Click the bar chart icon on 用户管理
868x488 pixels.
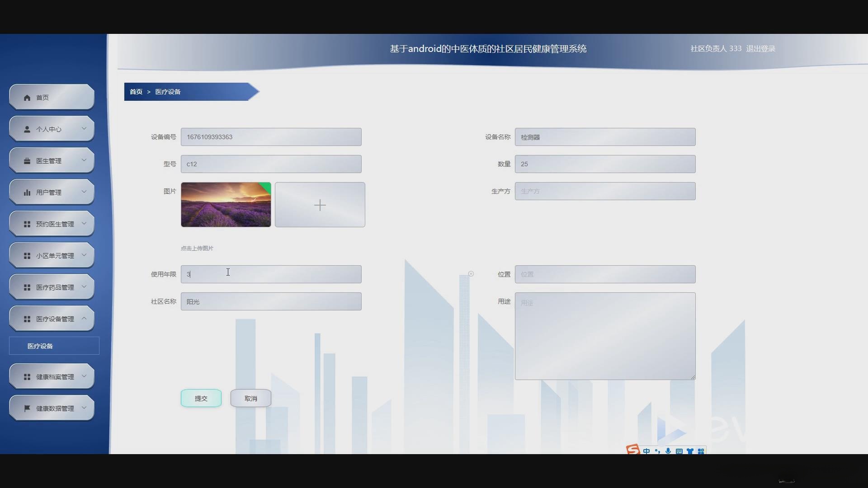pyautogui.click(x=26, y=192)
